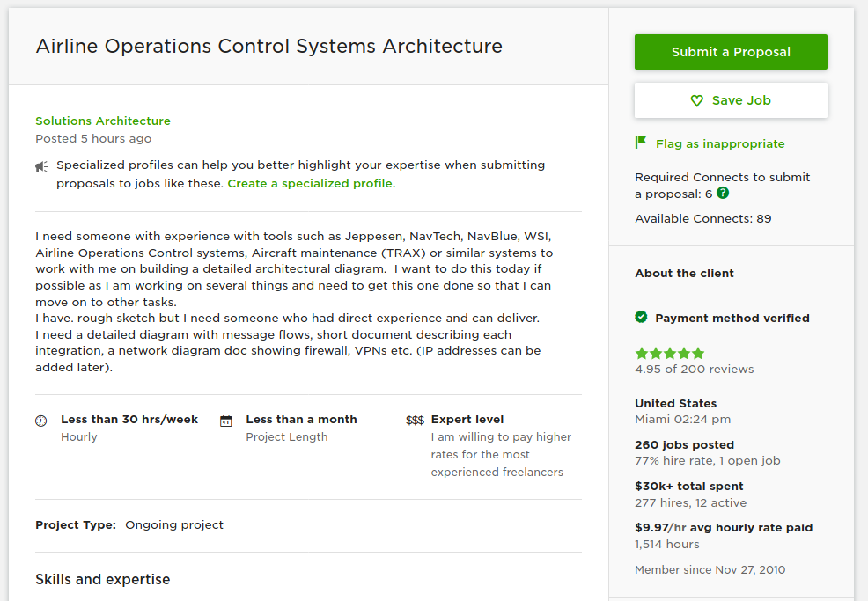868x601 pixels.
Task: Click the five-star client rating
Action: 670,353
